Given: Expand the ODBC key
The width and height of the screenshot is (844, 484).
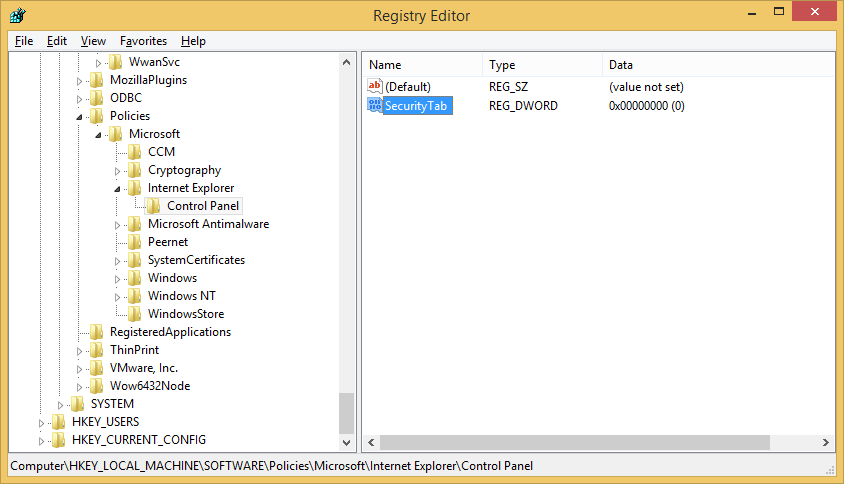Looking at the screenshot, I should tap(80, 100).
